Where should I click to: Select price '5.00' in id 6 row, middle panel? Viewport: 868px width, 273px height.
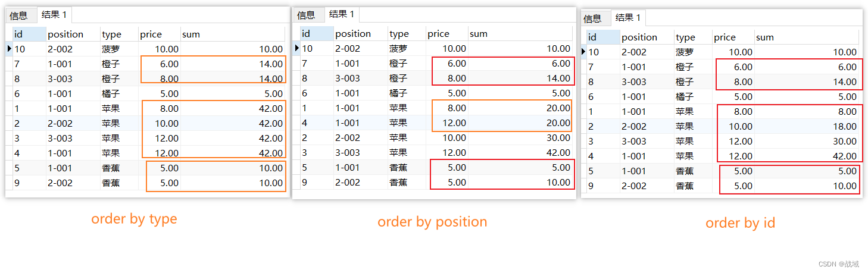pos(447,93)
